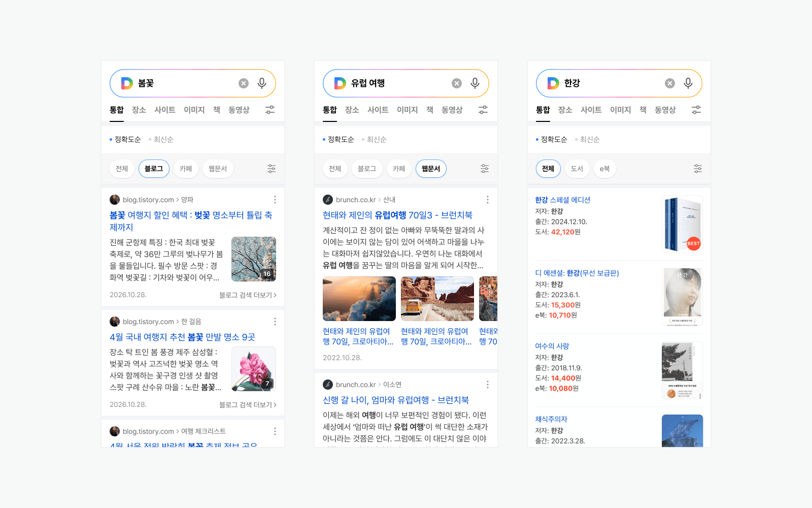This screenshot has height=508, width=812.
Task: Select 최신순 sort in 한강 panel
Action: point(589,140)
